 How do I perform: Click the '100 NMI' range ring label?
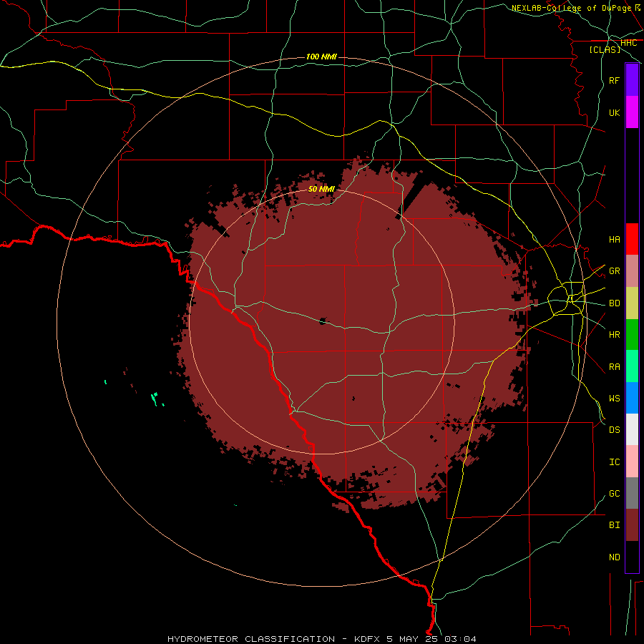point(321,57)
